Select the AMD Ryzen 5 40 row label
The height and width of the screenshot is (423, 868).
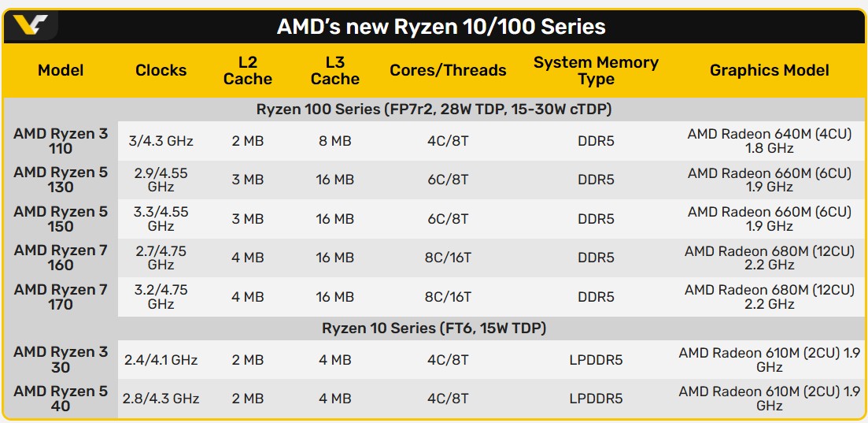[x=61, y=399]
